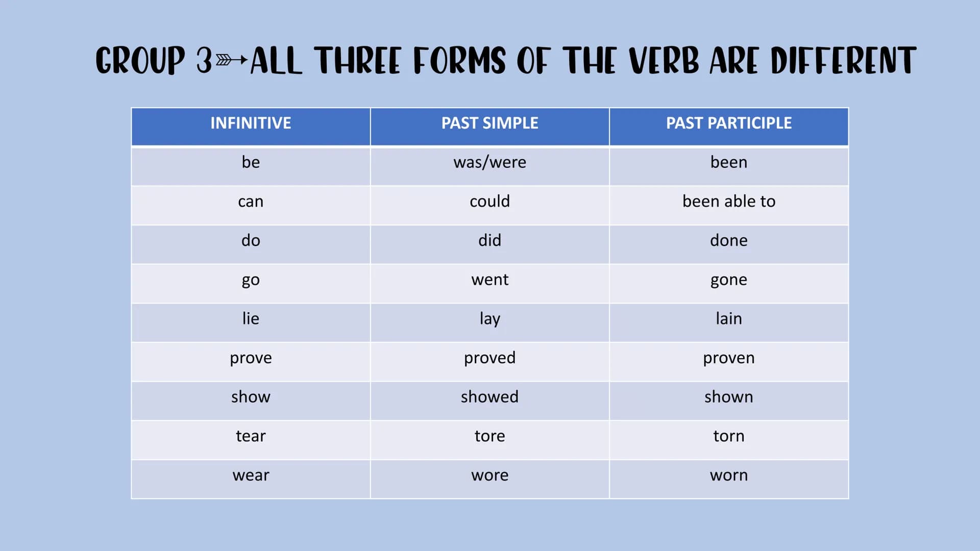Select the 'wear / wore / worn' row
This screenshot has height=551, width=980.
pos(490,474)
